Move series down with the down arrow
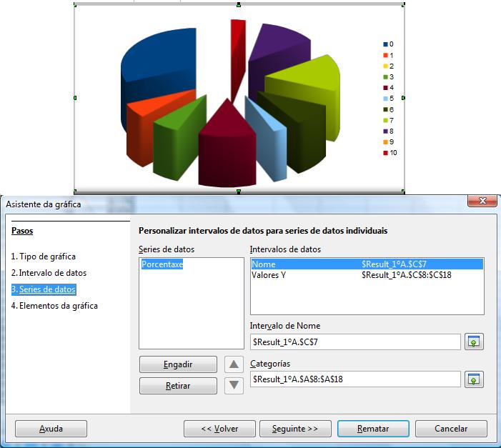The image size is (501, 448). (234, 386)
